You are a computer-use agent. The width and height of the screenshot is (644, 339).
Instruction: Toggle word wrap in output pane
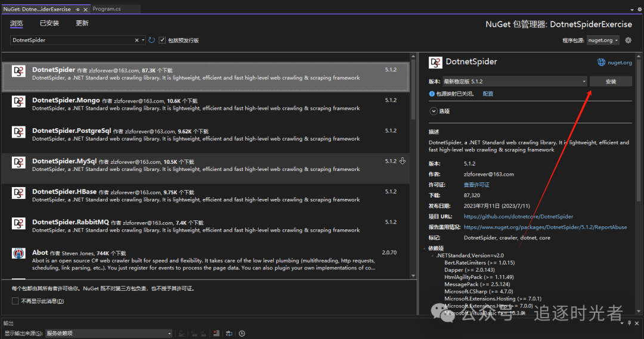[229, 333]
